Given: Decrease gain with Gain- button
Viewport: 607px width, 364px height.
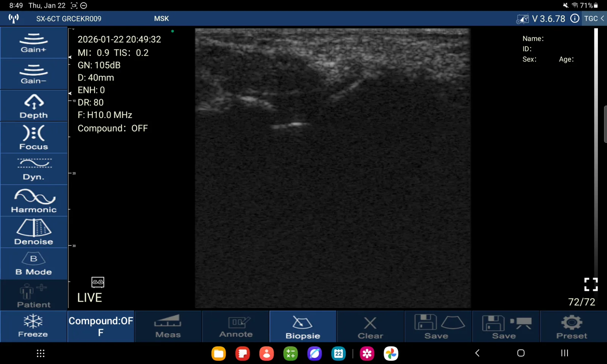Looking at the screenshot, I should tap(34, 74).
